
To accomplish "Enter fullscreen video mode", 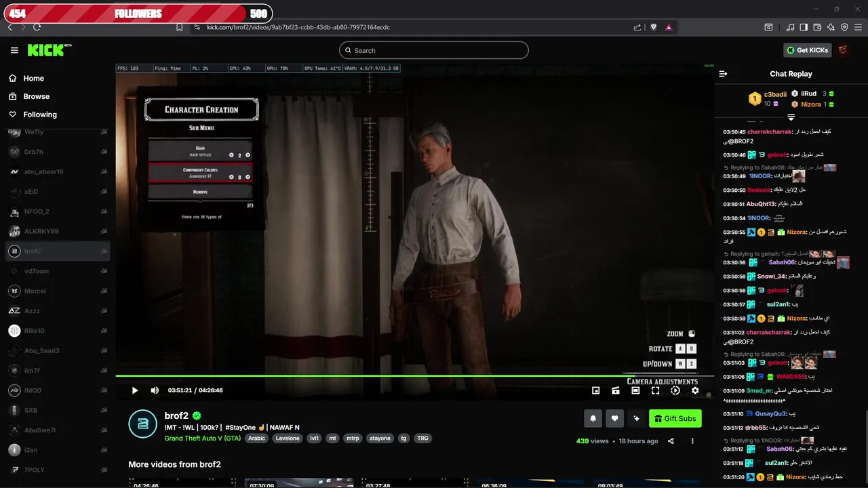I will [655, 390].
